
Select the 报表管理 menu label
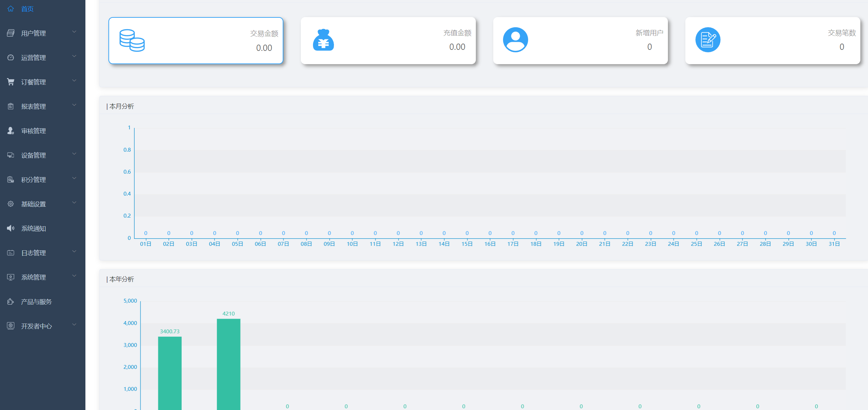pos(33,106)
